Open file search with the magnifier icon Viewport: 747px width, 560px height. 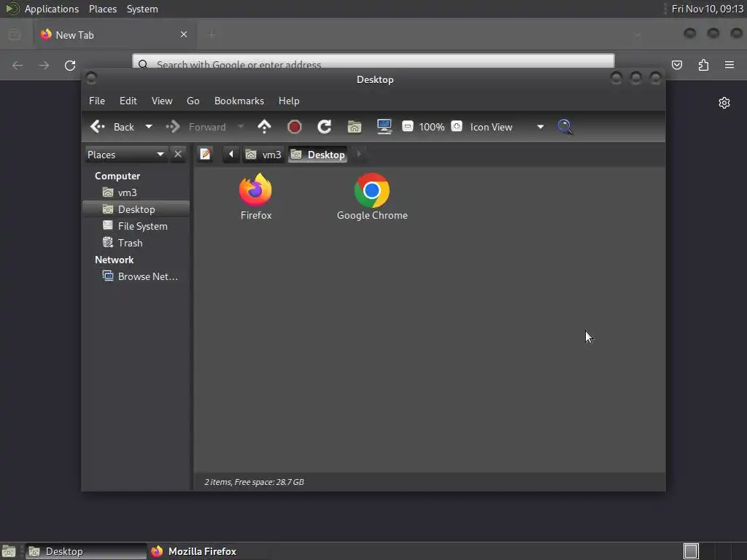565,127
